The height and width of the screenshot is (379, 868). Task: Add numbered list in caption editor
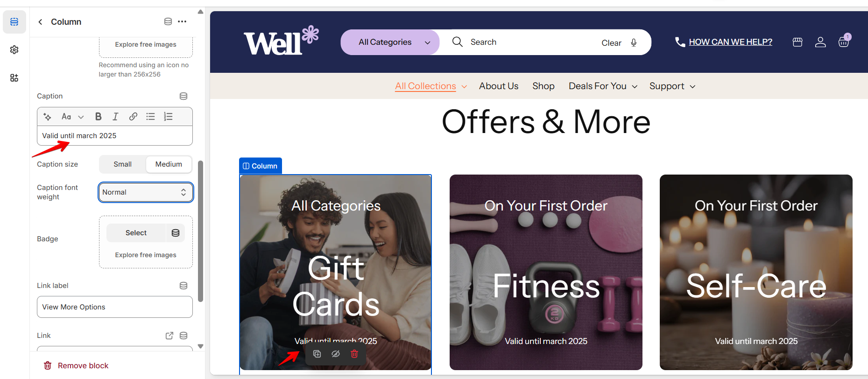(168, 117)
